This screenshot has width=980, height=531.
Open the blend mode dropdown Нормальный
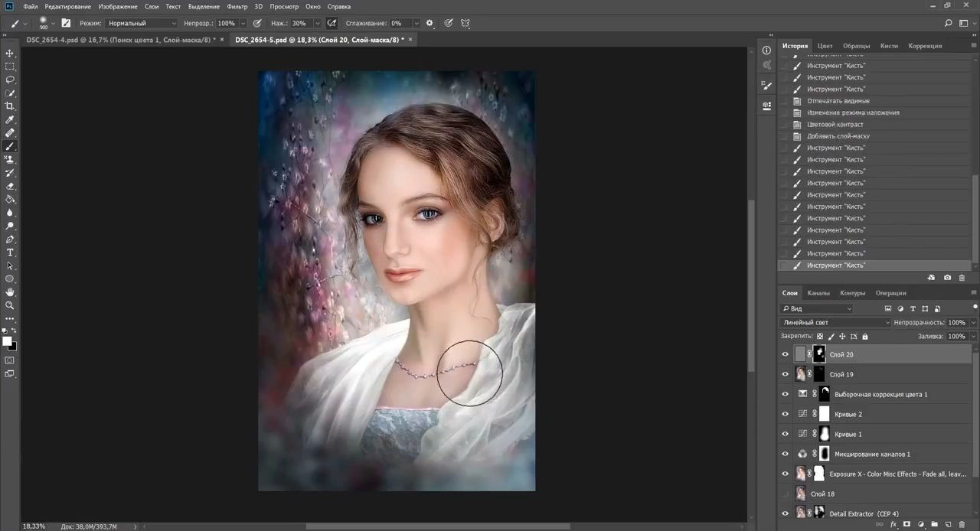coord(142,23)
